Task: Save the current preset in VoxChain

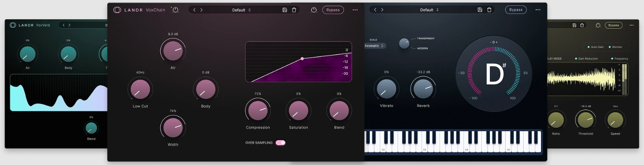Action: [x=284, y=10]
